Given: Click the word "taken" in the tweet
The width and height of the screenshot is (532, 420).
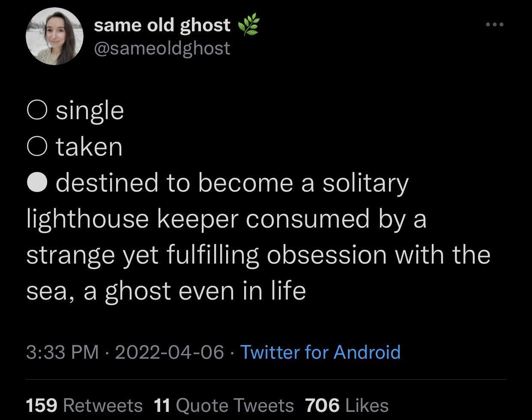Looking at the screenshot, I should (89, 147).
